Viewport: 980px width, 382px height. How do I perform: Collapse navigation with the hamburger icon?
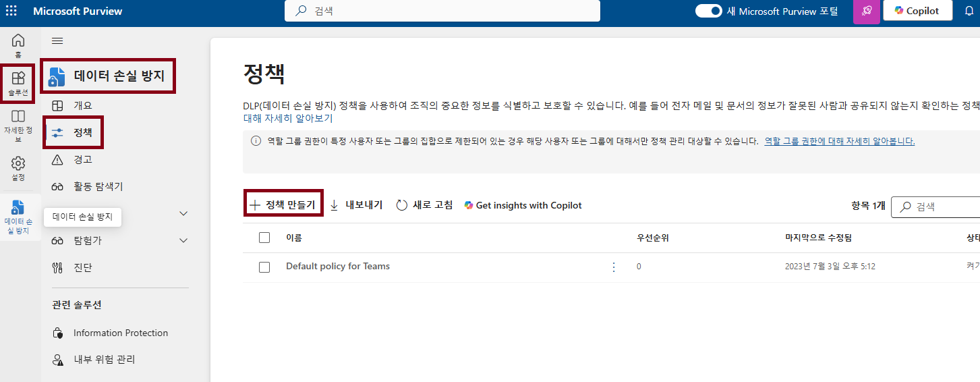pyautogui.click(x=57, y=41)
